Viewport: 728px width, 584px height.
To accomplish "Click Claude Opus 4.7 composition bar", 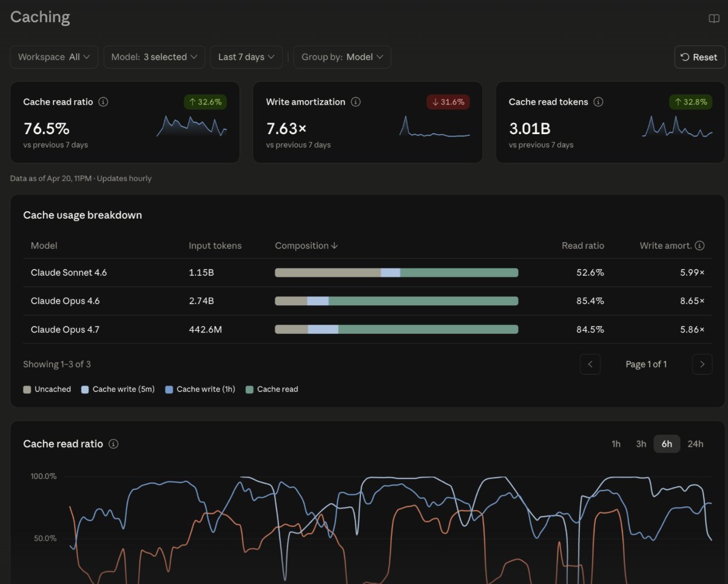I will point(397,330).
